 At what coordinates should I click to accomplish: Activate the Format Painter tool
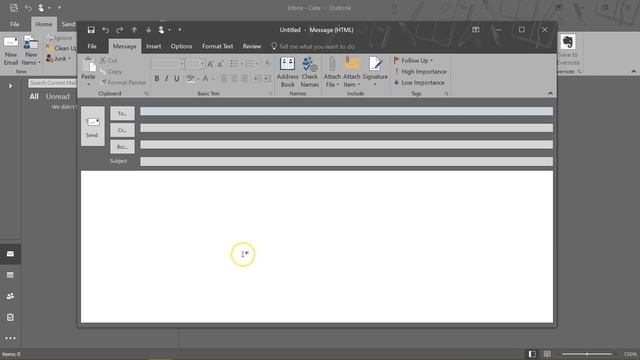pos(124,82)
